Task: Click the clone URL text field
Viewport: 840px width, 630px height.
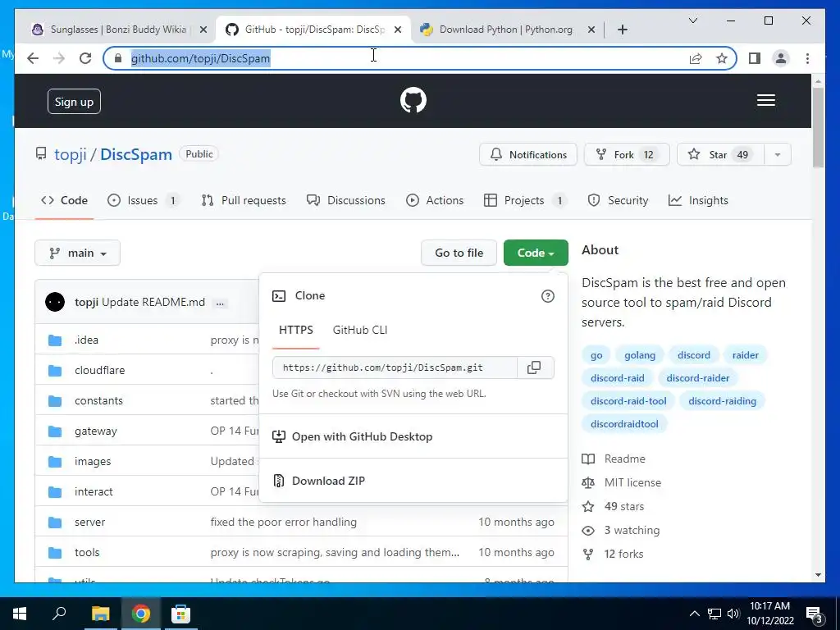Action: (x=395, y=367)
